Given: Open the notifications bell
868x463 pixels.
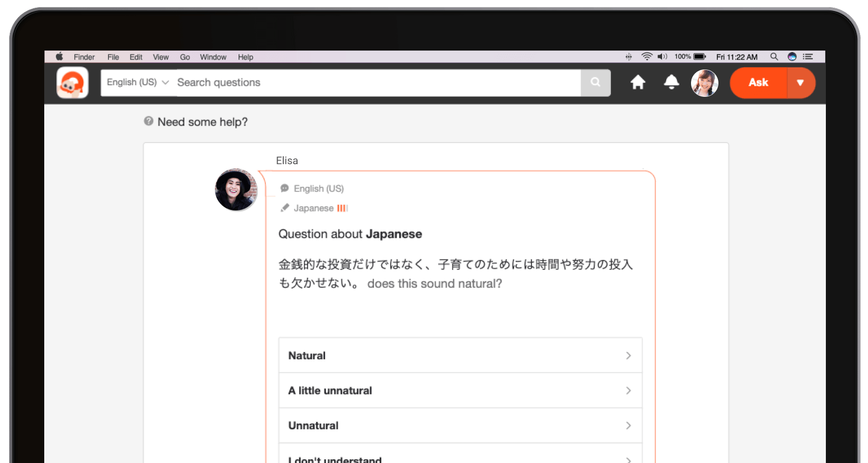Looking at the screenshot, I should coord(671,83).
